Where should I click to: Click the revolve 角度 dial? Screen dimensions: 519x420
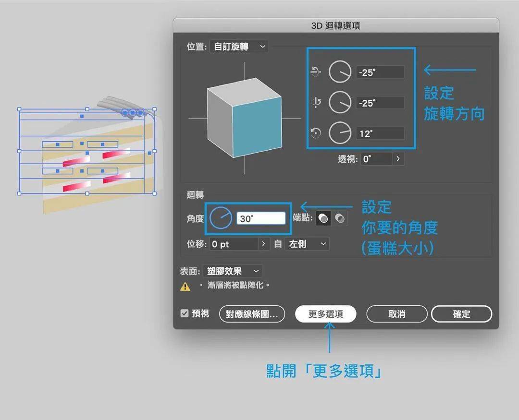click(221, 218)
